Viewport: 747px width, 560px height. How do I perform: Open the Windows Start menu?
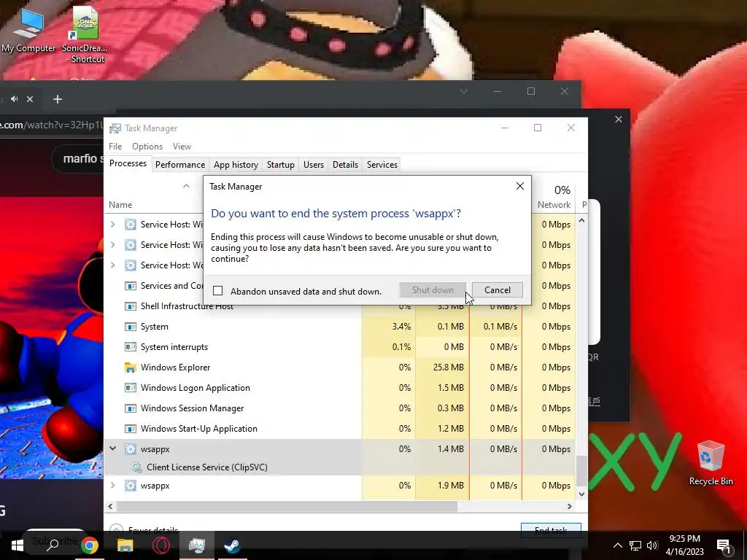(18, 545)
